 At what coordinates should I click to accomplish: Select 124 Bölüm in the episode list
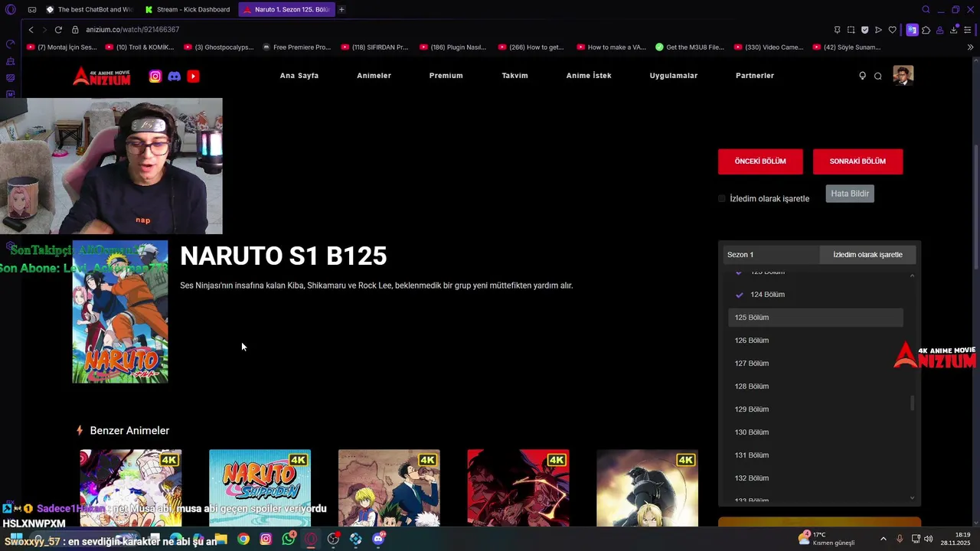(815, 295)
